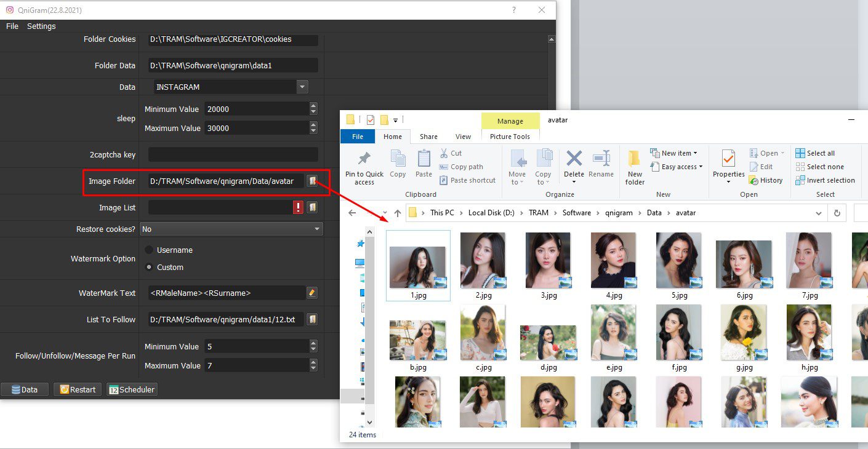Switch to the Share ribbon tab
This screenshot has height=449, width=868.
point(428,137)
